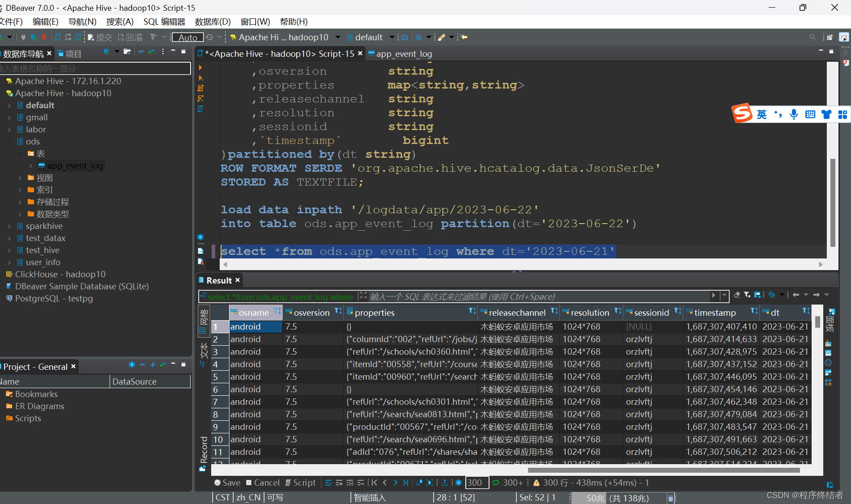Toggle the Auto commit mode box

[x=188, y=38]
